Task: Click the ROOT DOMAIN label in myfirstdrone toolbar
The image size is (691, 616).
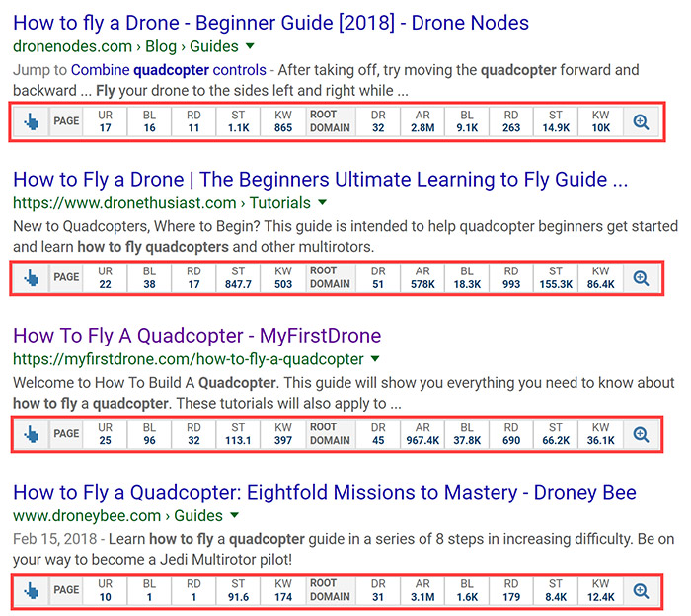Action: click(330, 434)
